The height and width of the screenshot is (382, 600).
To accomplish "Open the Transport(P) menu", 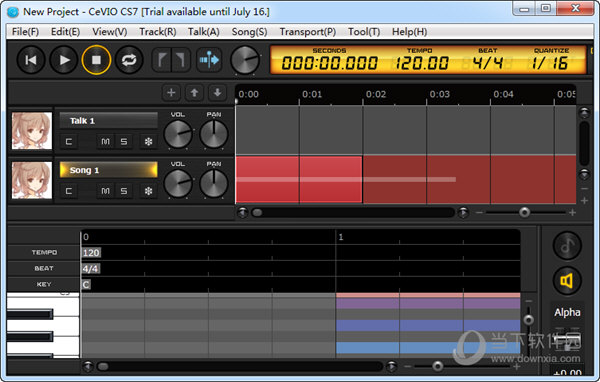I will tap(308, 32).
